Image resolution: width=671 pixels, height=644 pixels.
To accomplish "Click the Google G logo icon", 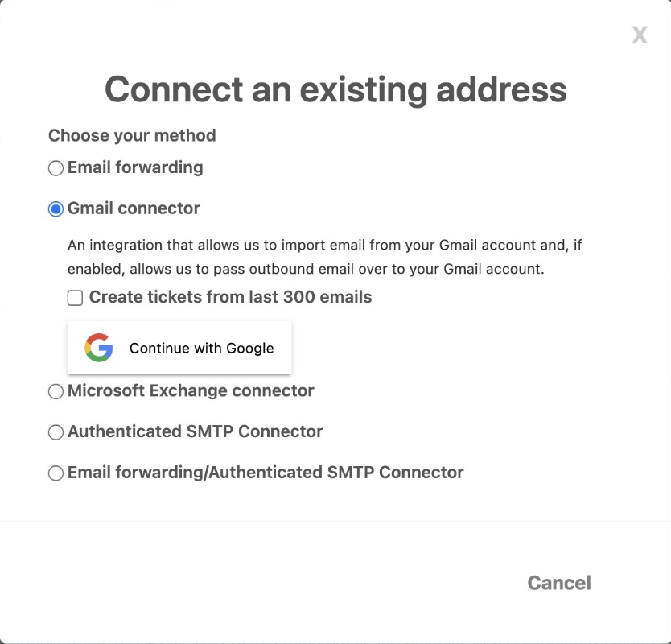I will point(99,348).
